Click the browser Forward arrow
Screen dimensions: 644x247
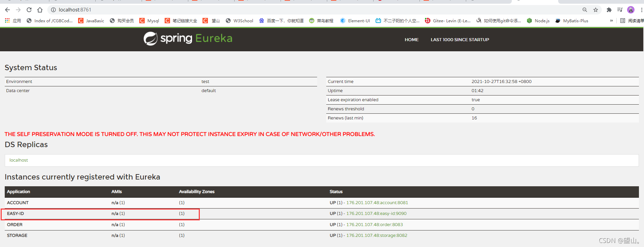pos(18,10)
